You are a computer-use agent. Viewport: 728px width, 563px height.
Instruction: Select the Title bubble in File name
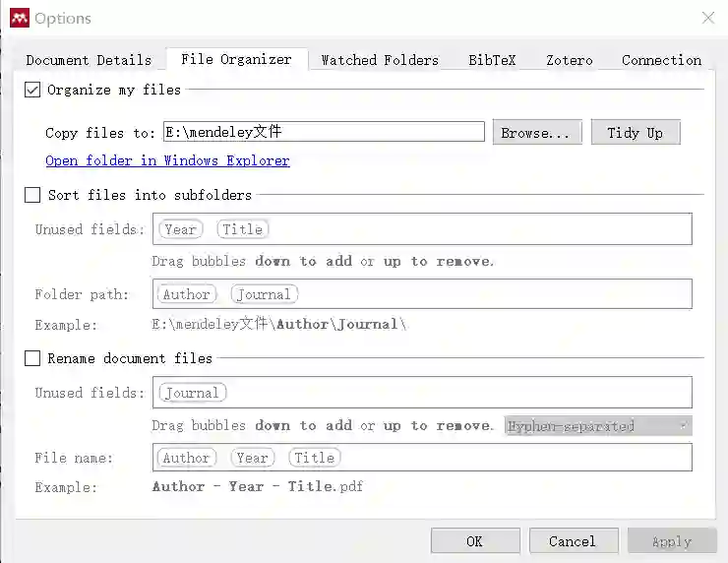315,458
